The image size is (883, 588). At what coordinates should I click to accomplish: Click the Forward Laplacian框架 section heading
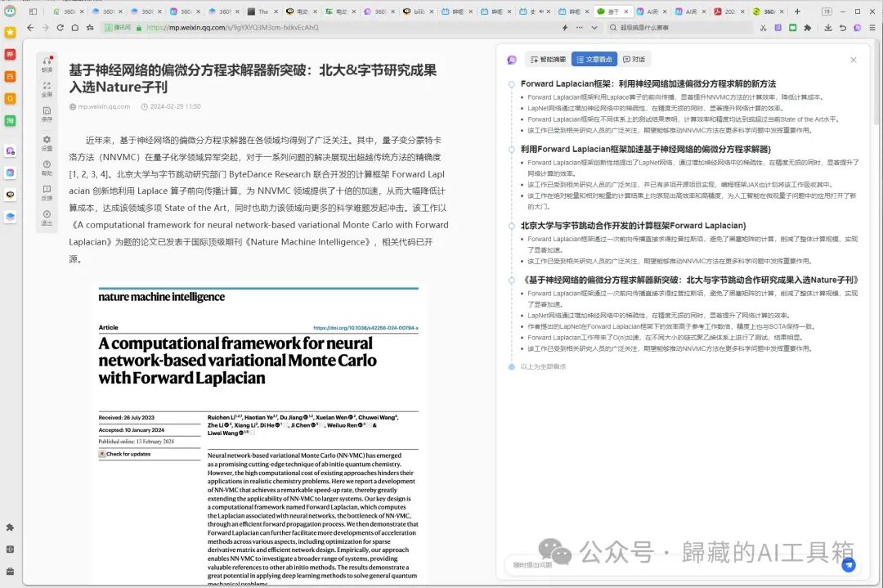[648, 84]
